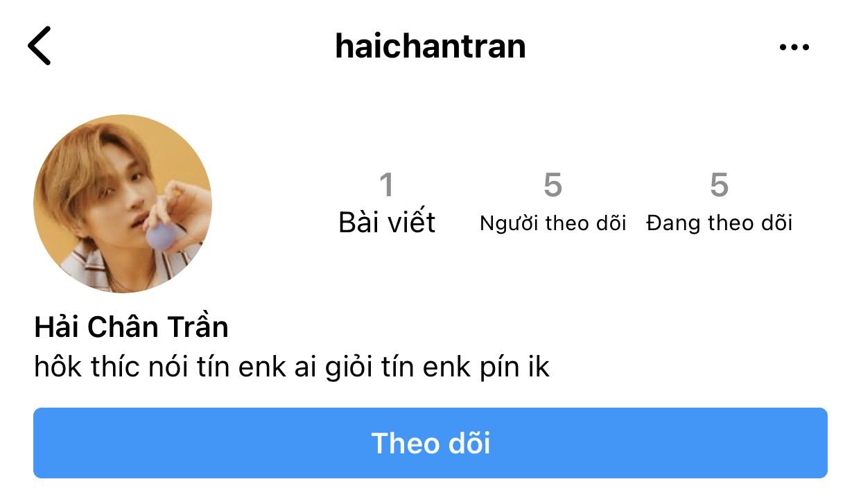Select the display name Hải Chân Trần
Viewport: 861px width, 504px height.
click(x=131, y=327)
